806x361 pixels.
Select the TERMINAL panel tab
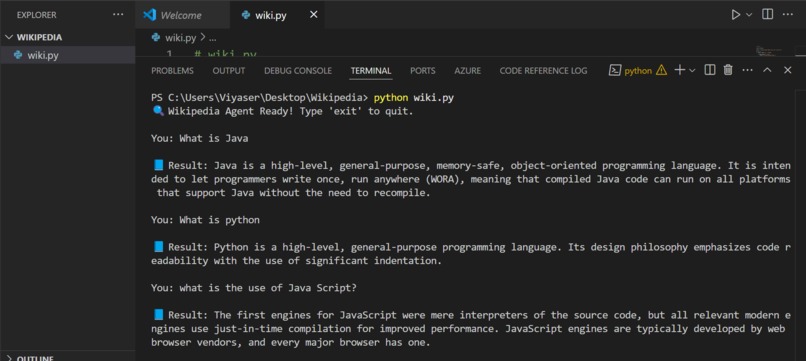[371, 71]
